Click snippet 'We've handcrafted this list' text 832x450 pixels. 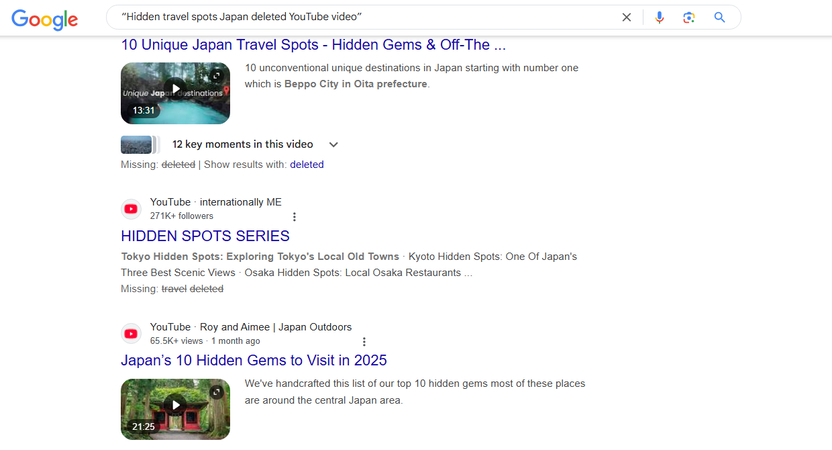[x=415, y=392]
